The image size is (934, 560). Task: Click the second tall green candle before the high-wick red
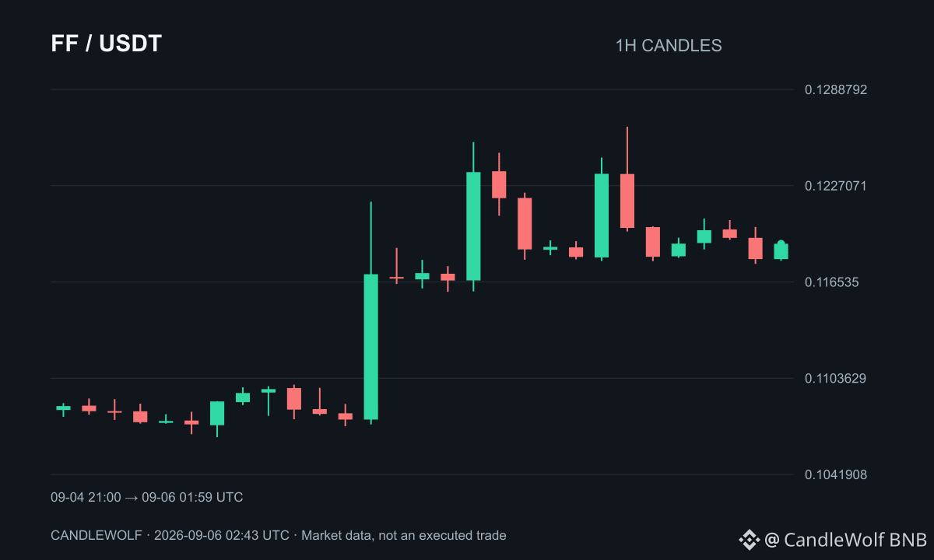pos(602,215)
